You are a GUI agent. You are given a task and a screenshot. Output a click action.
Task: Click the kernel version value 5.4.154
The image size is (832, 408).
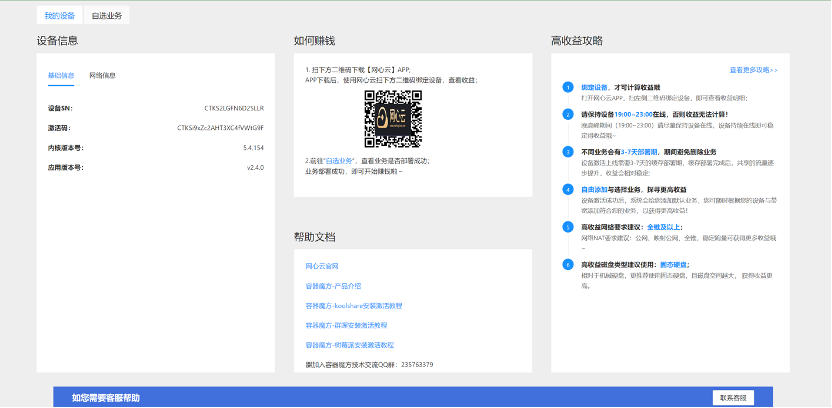254,148
